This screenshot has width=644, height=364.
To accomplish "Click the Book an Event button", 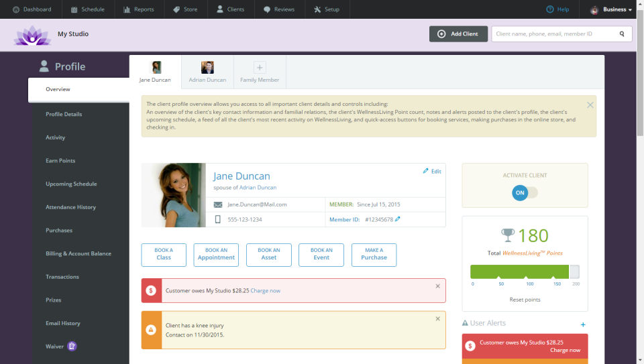I will tap(321, 255).
